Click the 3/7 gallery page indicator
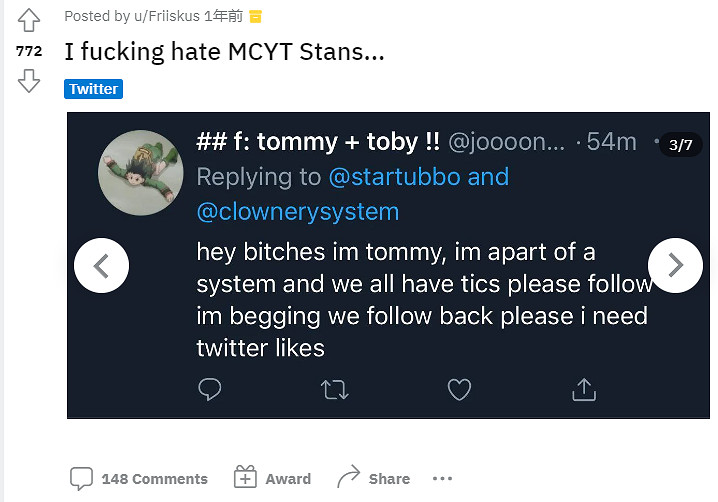 point(680,145)
